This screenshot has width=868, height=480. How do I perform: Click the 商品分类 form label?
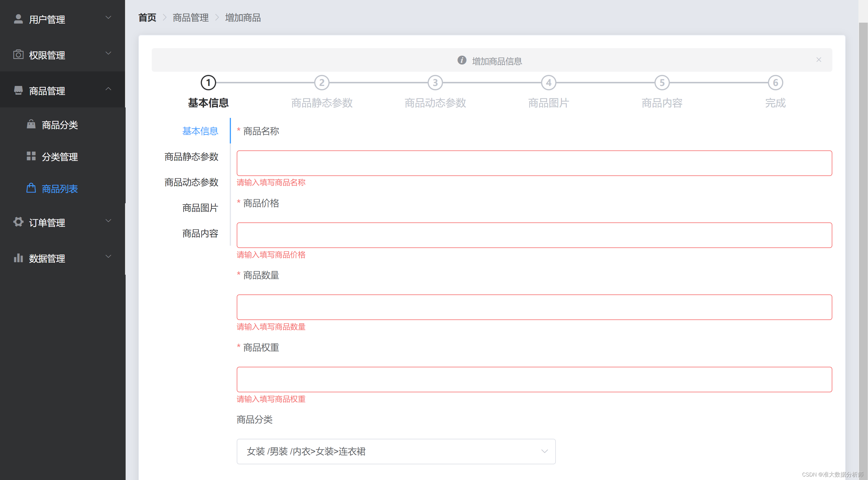pyautogui.click(x=254, y=419)
